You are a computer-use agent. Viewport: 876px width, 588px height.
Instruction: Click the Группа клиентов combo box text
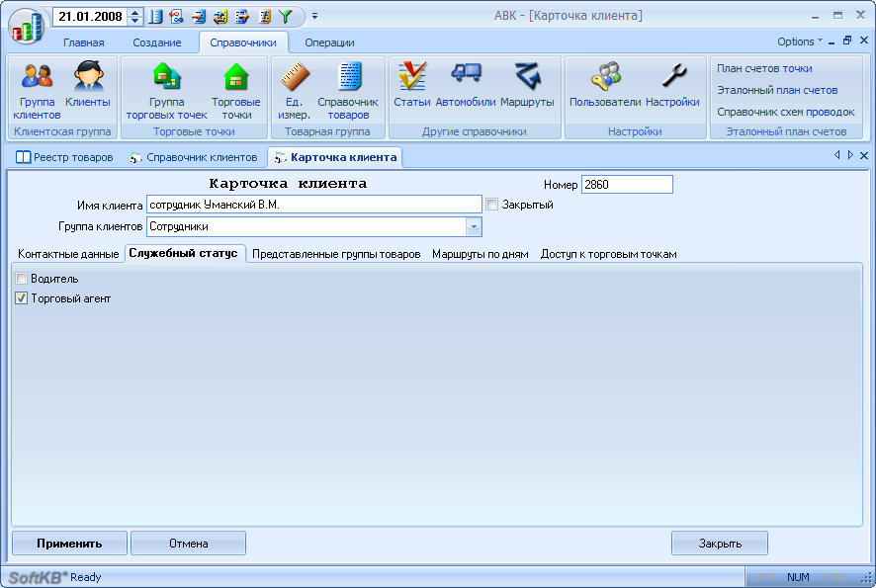[307, 226]
